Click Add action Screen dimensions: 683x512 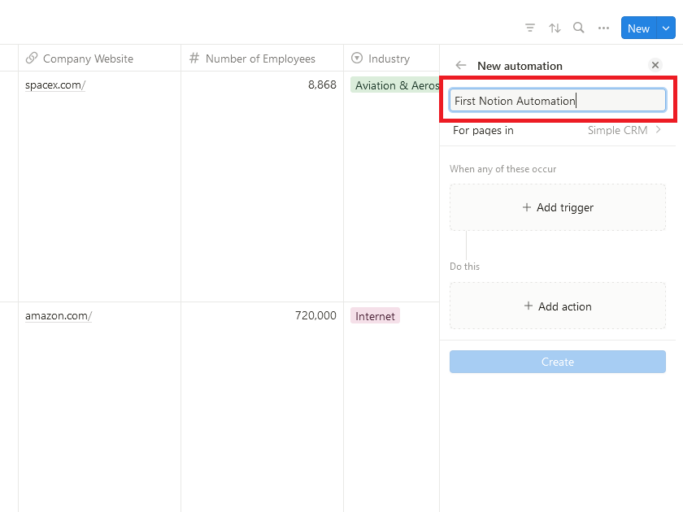[557, 307]
